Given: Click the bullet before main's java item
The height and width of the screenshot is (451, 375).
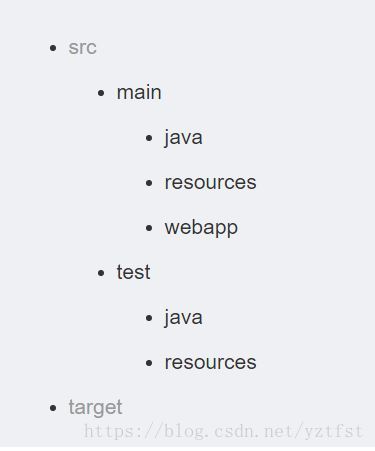Looking at the screenshot, I should (149, 138).
